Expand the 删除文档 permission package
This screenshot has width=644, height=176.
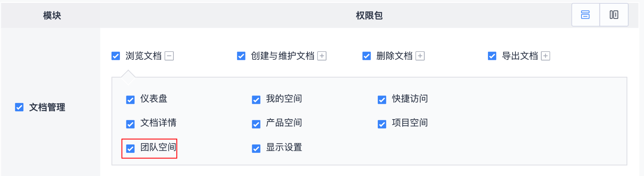tap(420, 56)
